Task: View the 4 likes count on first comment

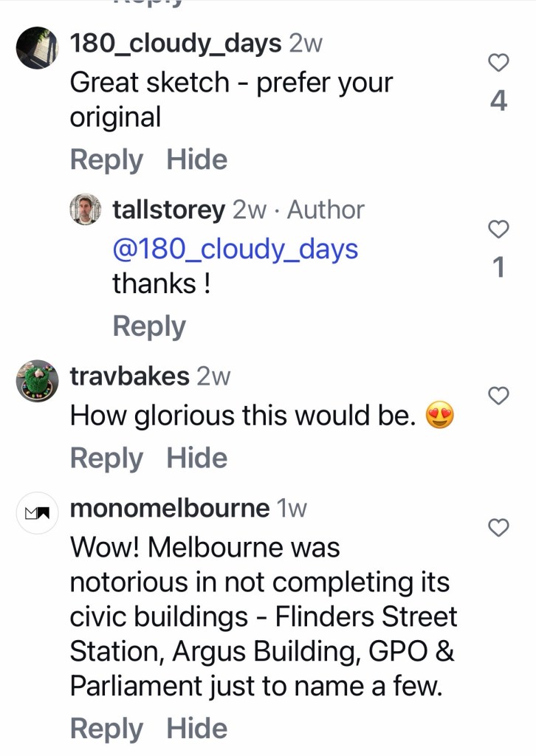Action: pos(498,100)
